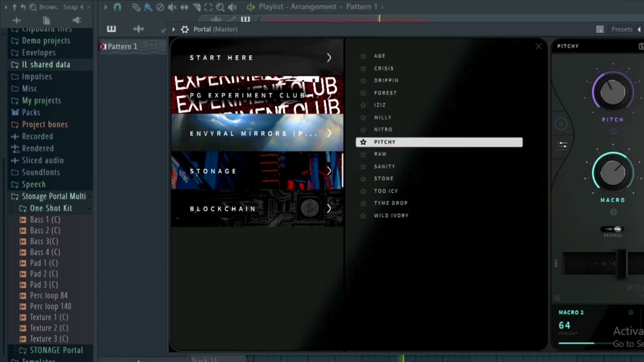Click the browser search magnifier icon
The height and width of the screenshot is (362, 644).
click(33, 7)
